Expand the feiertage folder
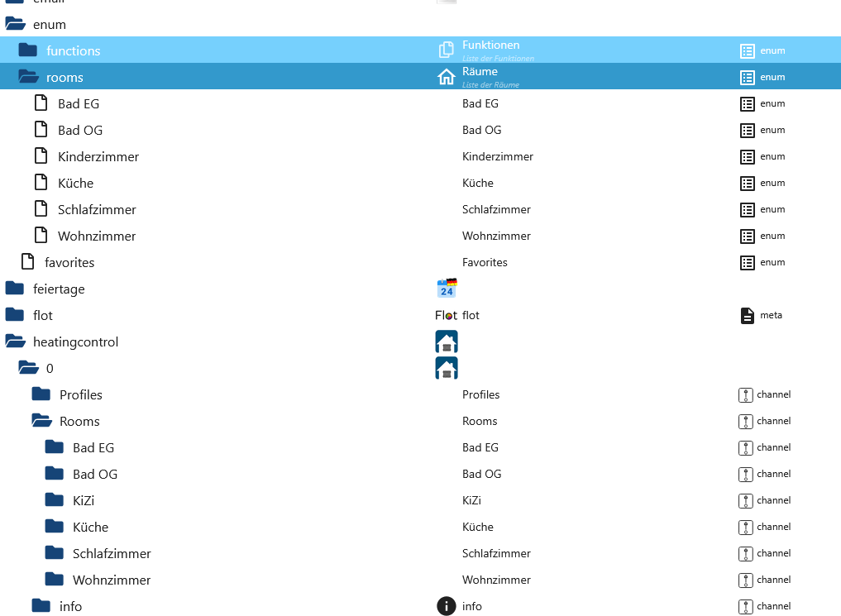The image size is (841, 616). tap(15, 289)
